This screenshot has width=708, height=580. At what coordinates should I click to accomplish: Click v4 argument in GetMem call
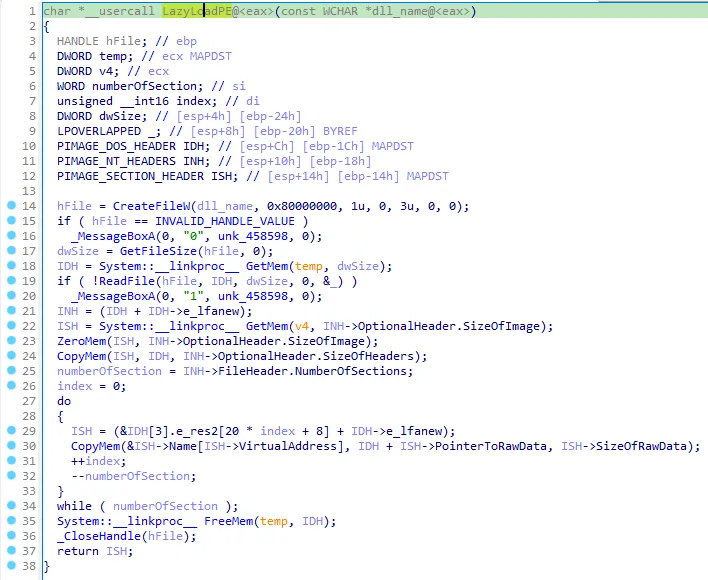click(x=302, y=326)
